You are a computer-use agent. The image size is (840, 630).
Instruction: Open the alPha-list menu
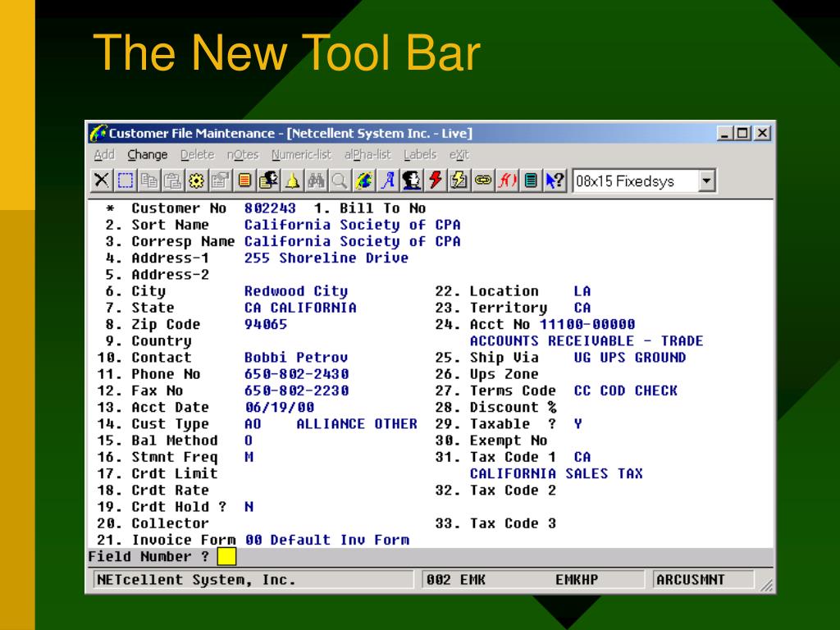tap(367, 155)
